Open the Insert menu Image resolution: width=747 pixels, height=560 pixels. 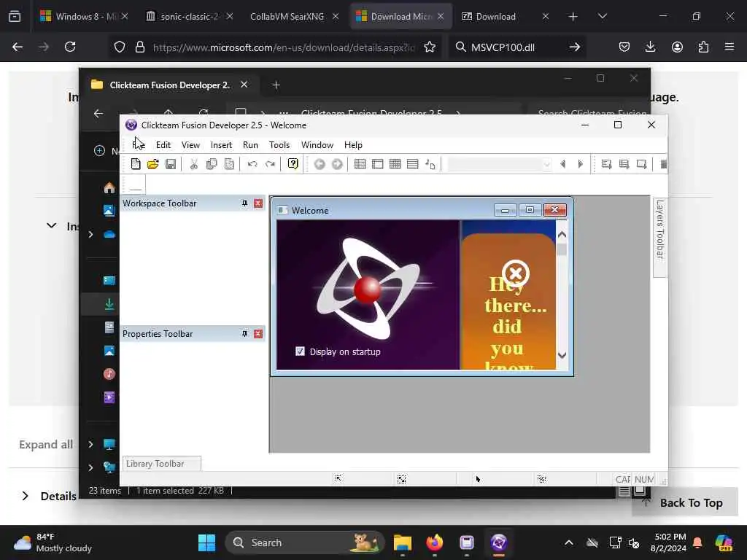click(221, 145)
